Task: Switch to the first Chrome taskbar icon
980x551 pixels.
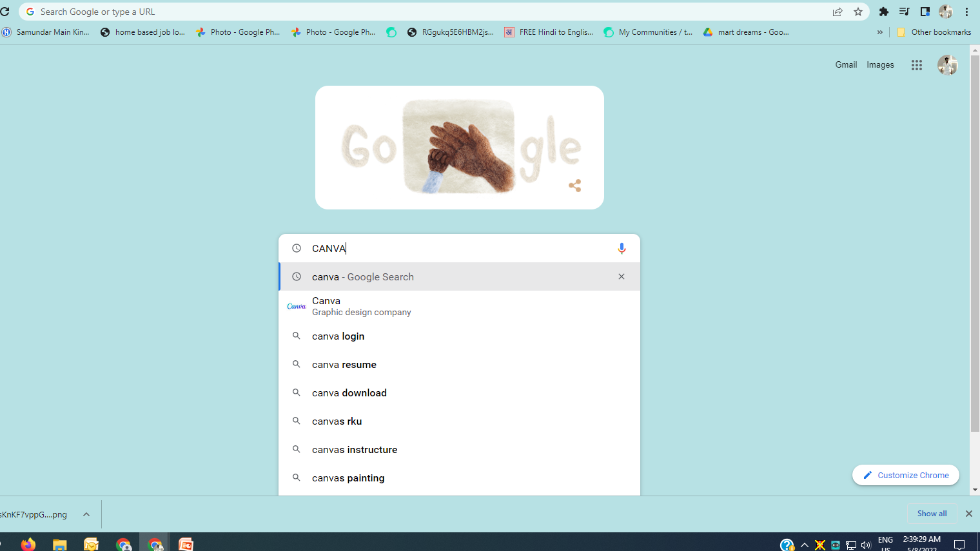Action: click(x=123, y=545)
